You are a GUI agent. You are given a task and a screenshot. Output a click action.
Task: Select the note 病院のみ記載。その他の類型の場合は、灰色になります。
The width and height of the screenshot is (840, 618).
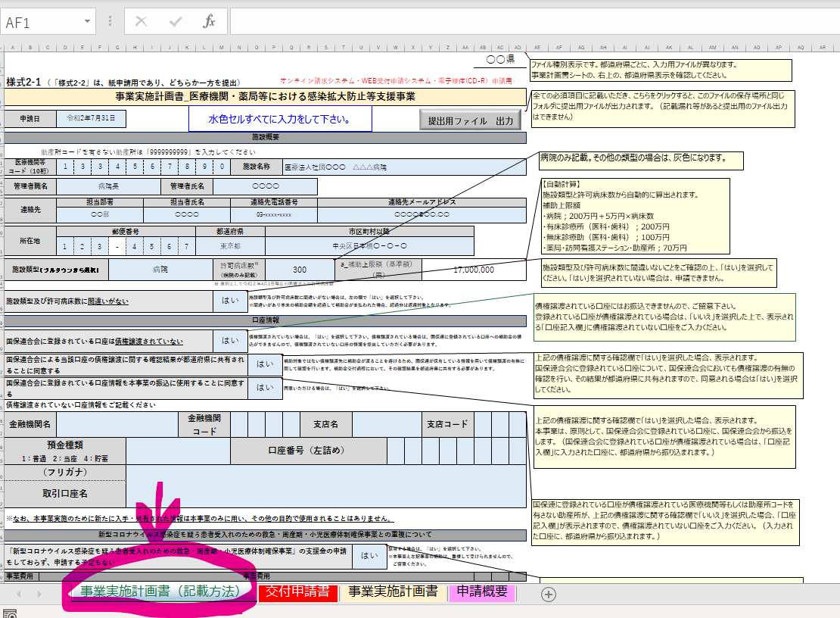pyautogui.click(x=641, y=161)
